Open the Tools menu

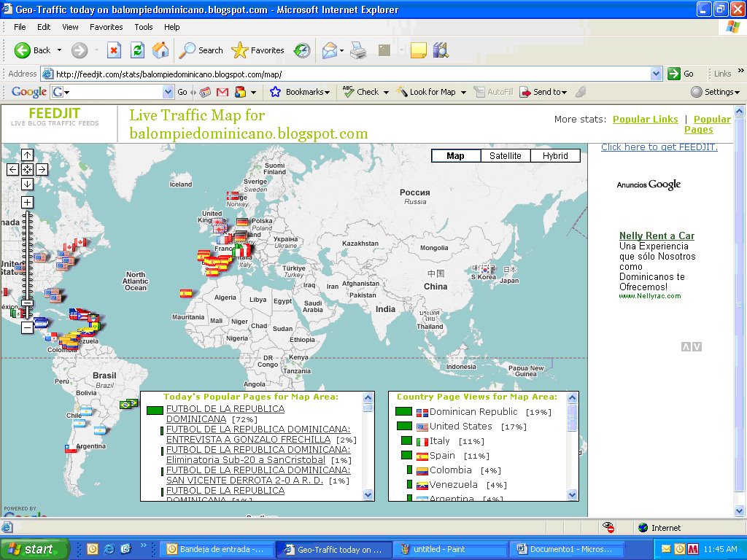click(144, 27)
